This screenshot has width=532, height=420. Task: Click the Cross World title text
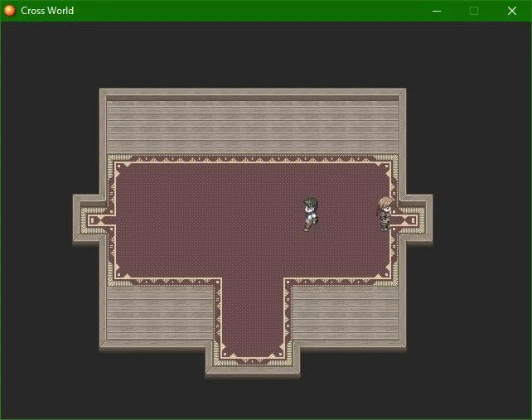coord(47,11)
